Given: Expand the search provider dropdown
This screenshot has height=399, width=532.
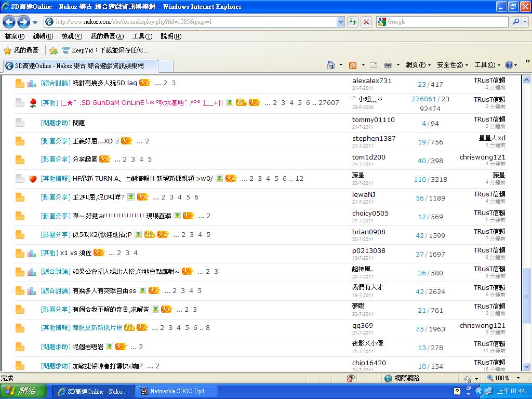Looking at the screenshot, I should click(x=525, y=22).
